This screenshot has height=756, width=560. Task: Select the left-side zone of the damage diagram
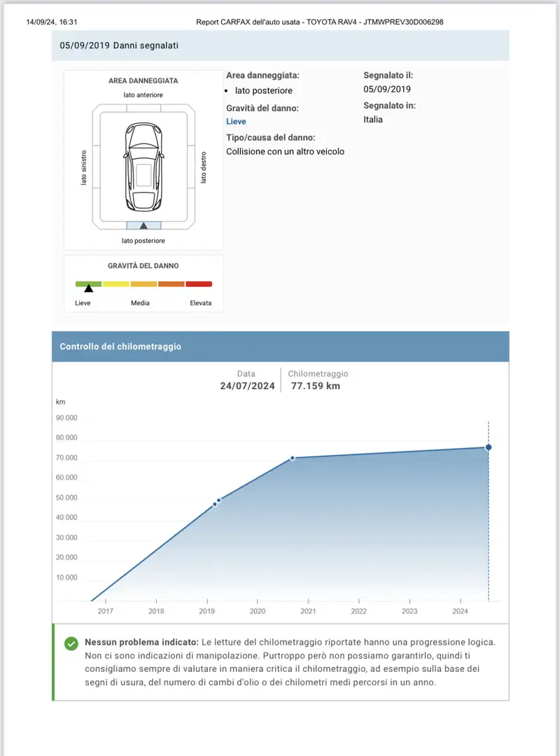tap(96, 167)
